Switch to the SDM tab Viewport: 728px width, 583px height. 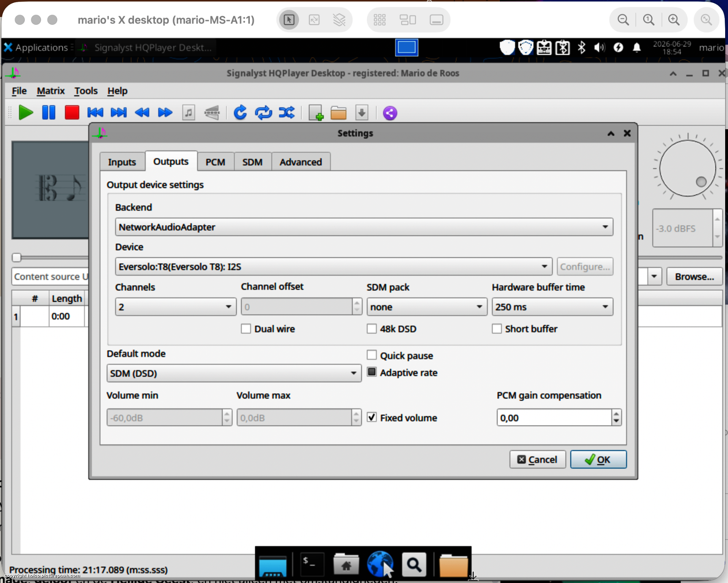[252, 162]
